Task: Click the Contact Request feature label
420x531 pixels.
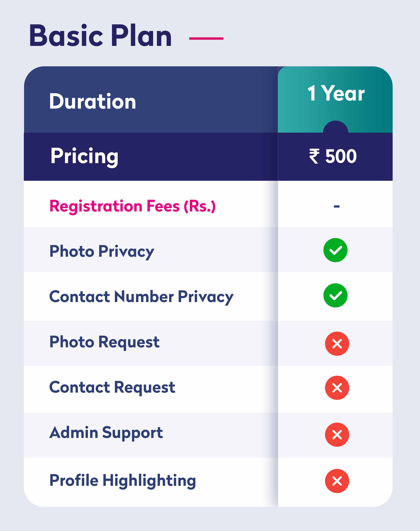Action: [x=112, y=387]
